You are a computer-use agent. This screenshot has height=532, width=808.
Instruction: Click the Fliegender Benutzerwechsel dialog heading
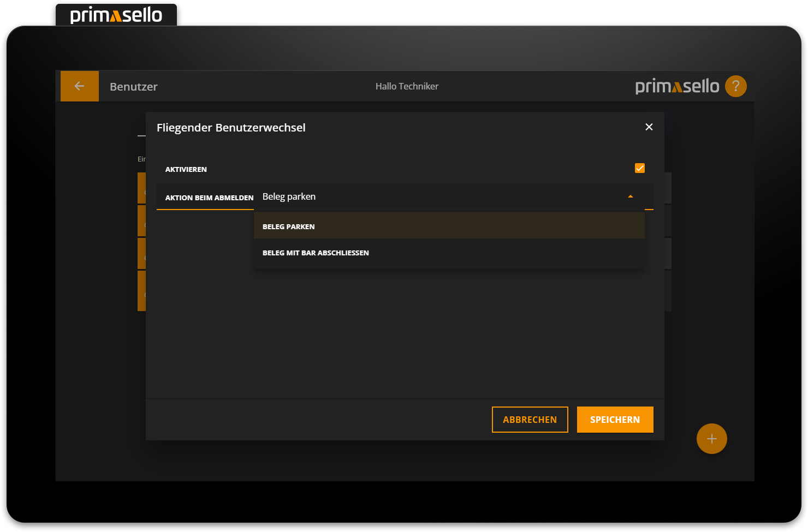[x=231, y=128]
